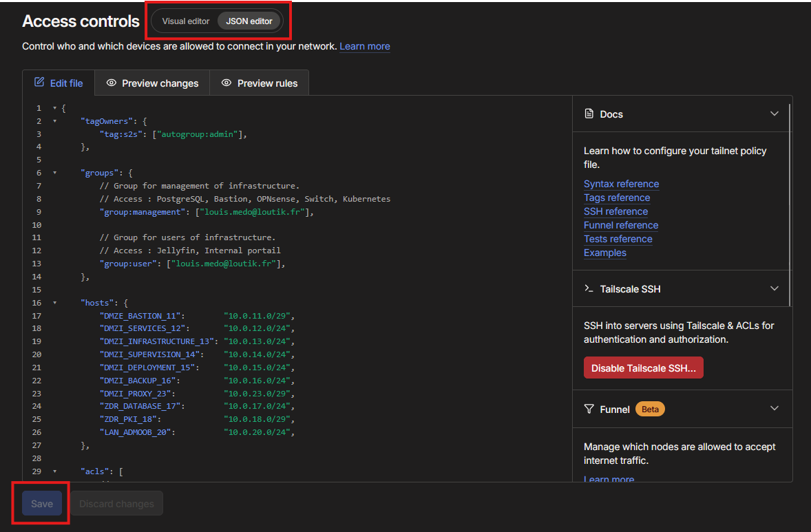The width and height of the screenshot is (811, 532).
Task: Click the group:management line in editor
Action: 207,212
